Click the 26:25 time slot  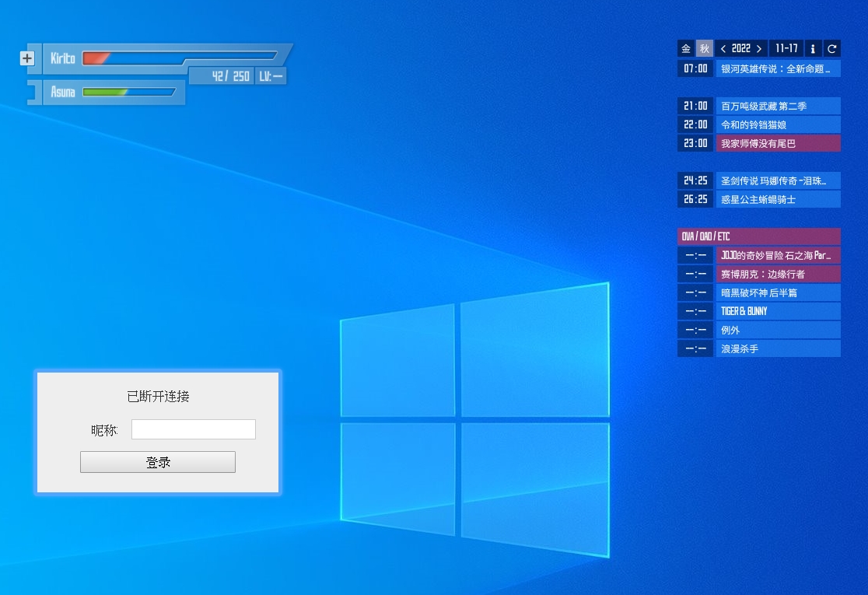click(695, 199)
